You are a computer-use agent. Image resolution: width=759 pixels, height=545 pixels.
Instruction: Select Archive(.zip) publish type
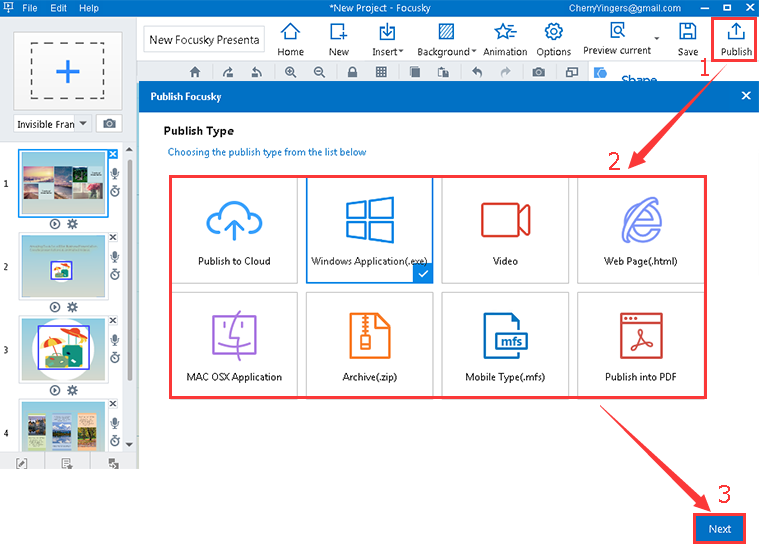pyautogui.click(x=369, y=344)
